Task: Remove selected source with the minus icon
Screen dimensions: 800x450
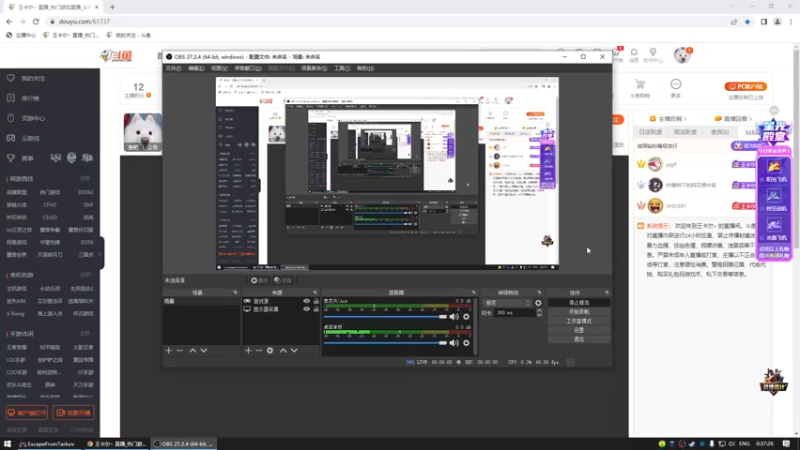Action: tap(259, 351)
